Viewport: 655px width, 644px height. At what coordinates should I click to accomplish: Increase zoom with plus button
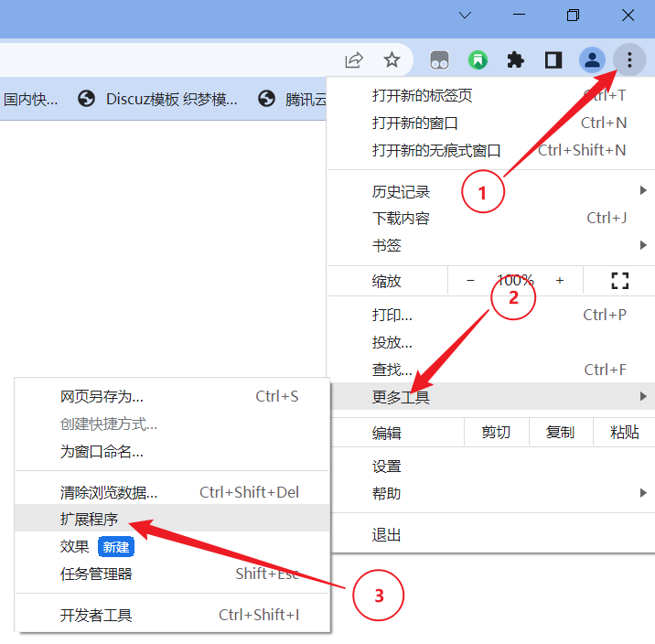[560, 281]
